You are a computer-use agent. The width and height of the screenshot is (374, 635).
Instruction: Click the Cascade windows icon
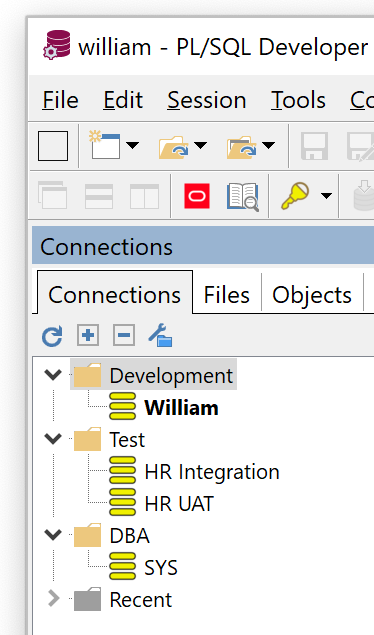[53, 195]
